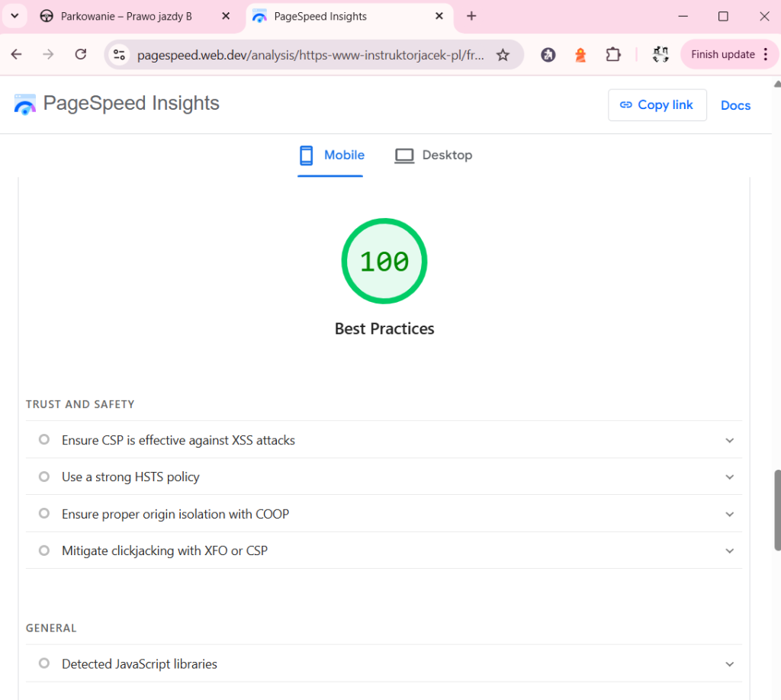The image size is (781, 700).
Task: Open the Extensions puzzle-piece menu
Action: (613, 55)
